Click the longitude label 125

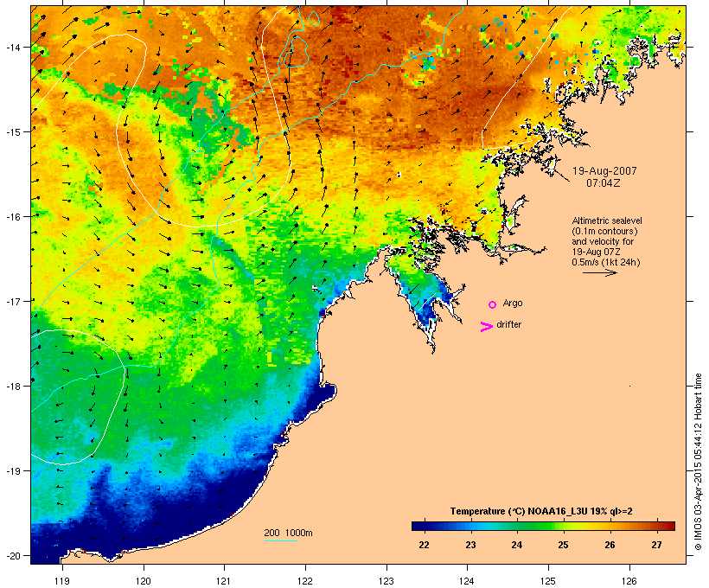[548, 581]
